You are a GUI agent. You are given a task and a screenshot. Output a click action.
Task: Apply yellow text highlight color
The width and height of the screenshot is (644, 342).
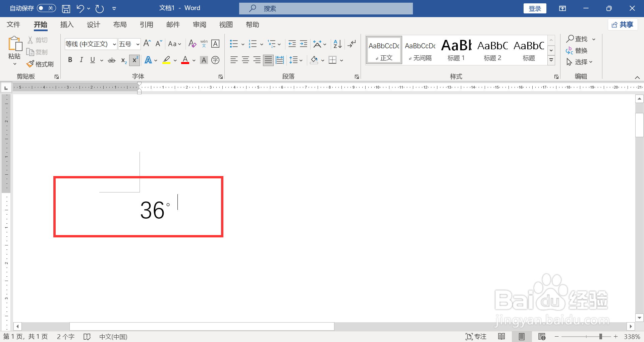point(166,60)
